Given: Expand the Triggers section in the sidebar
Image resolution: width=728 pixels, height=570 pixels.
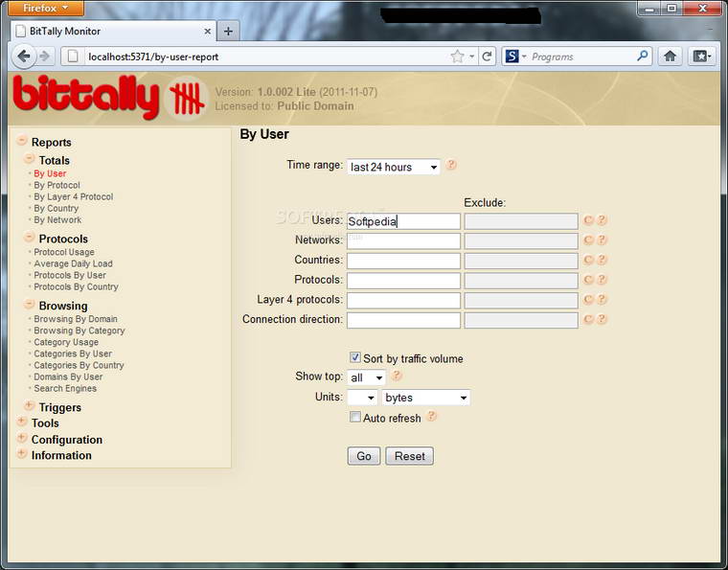Looking at the screenshot, I should [x=30, y=406].
